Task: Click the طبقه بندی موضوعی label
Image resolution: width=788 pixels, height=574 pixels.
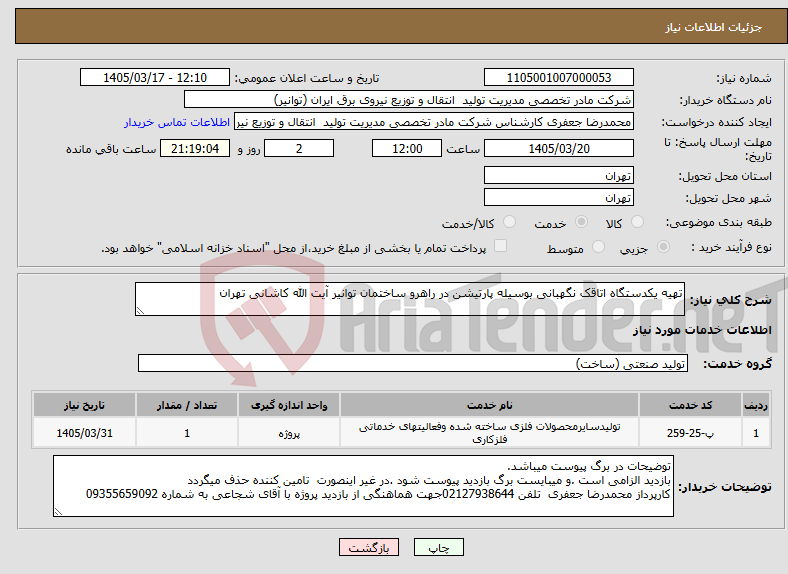Action: (719, 222)
